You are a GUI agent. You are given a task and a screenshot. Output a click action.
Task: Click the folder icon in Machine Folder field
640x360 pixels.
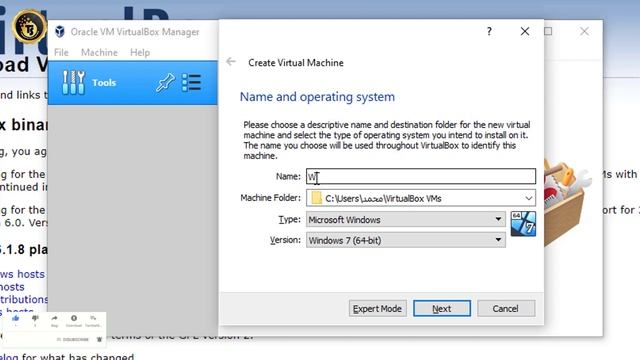pyautogui.click(x=316, y=198)
